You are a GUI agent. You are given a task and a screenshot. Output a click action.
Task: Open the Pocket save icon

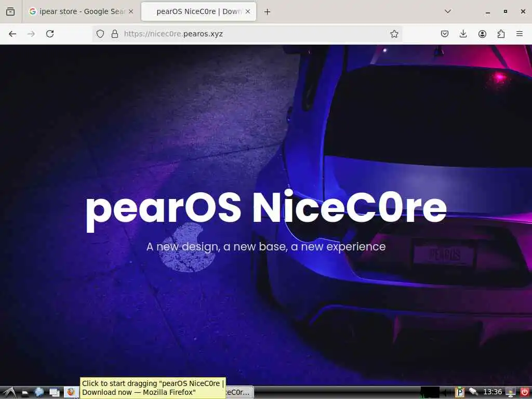click(x=445, y=34)
